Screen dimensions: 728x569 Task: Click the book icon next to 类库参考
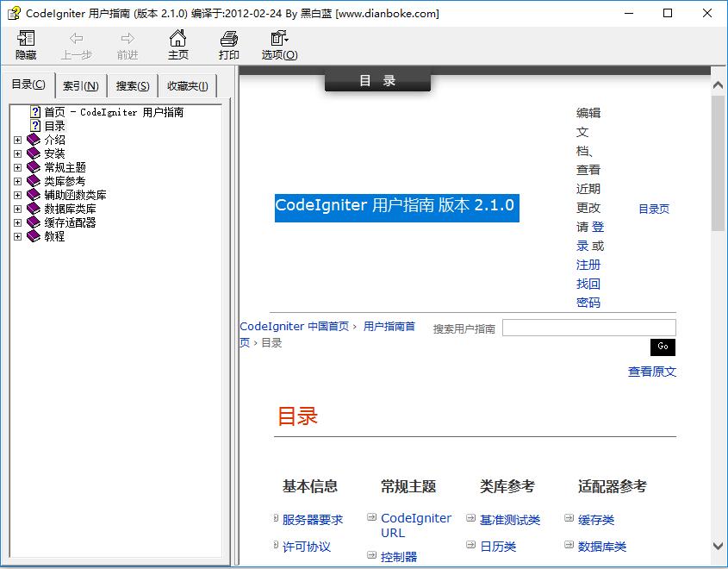click(x=32, y=180)
